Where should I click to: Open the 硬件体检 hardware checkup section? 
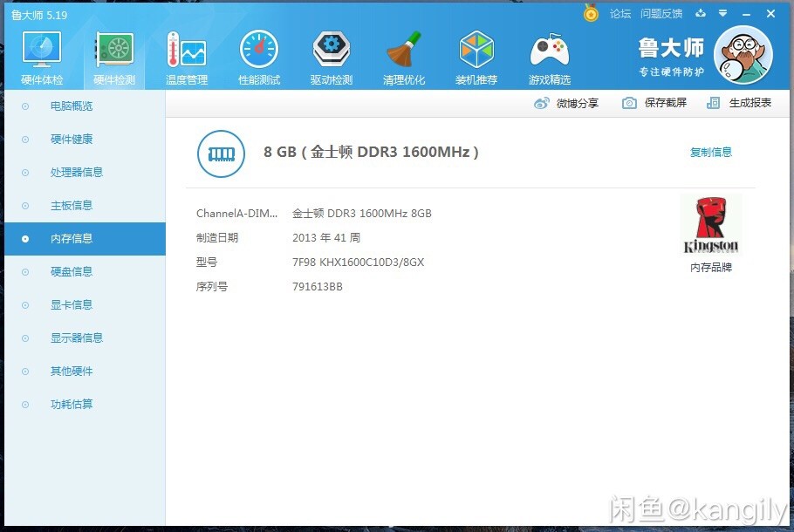pos(42,58)
